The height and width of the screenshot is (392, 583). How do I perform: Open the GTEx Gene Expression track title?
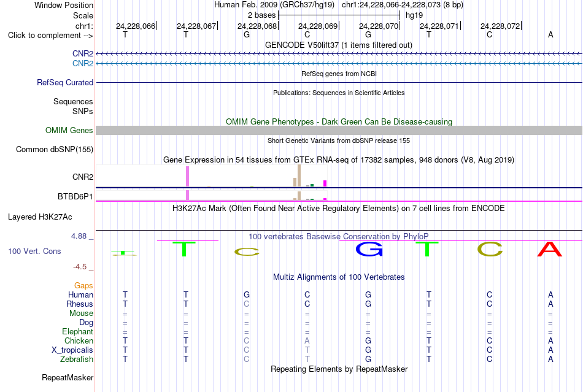pos(339,159)
